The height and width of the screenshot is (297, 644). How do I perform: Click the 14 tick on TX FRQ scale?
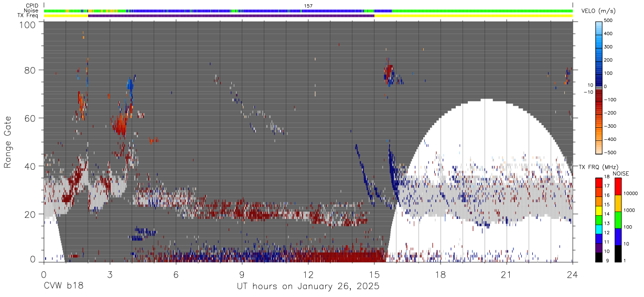point(606,215)
